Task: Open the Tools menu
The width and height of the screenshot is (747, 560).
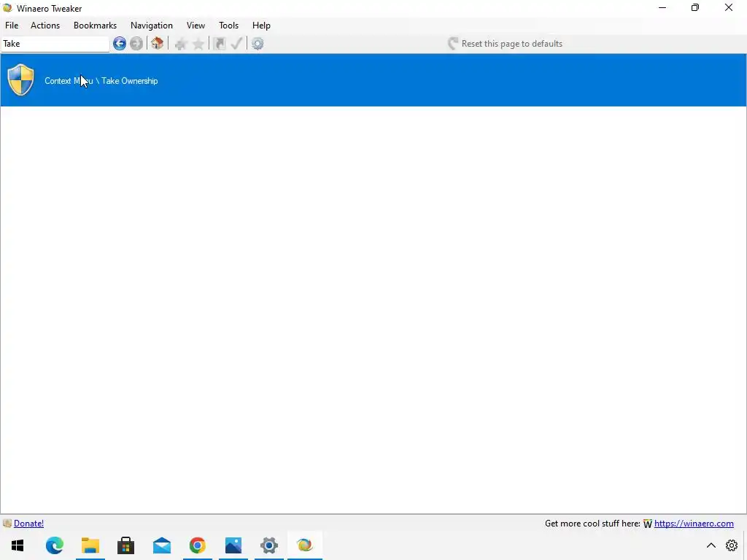Action: click(x=228, y=26)
